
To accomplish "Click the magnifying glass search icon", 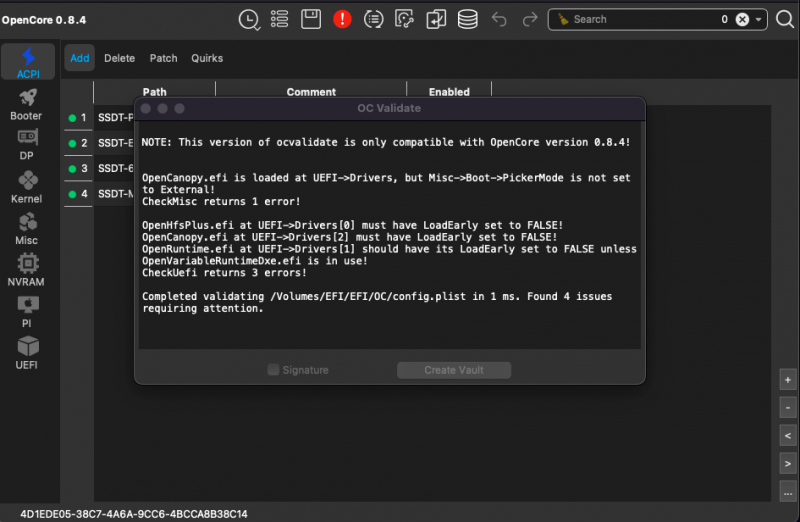I will point(563,19).
